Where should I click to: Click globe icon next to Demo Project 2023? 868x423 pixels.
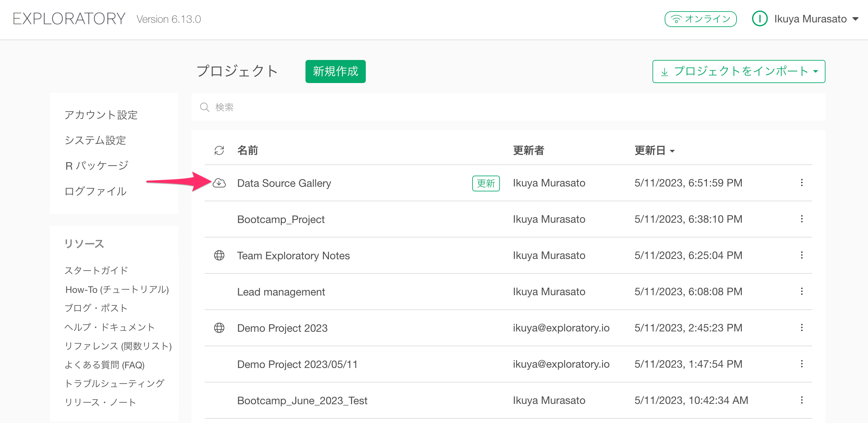(x=219, y=328)
